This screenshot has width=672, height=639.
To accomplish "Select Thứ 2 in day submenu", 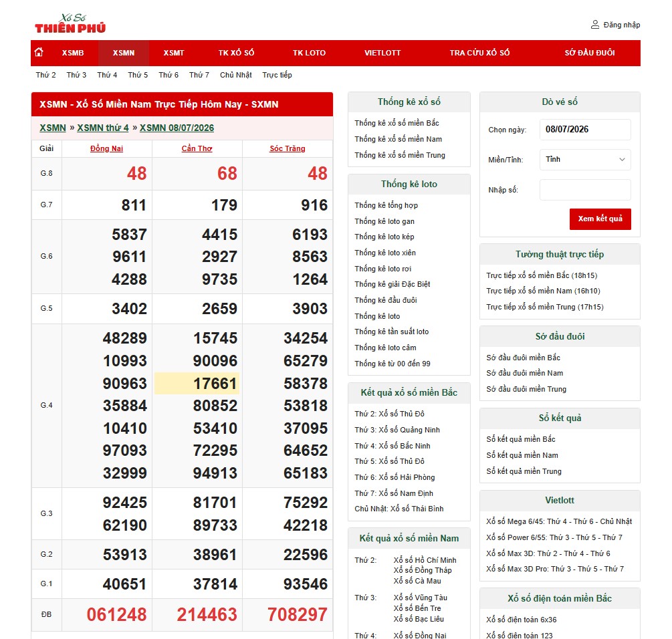I will pos(46,75).
